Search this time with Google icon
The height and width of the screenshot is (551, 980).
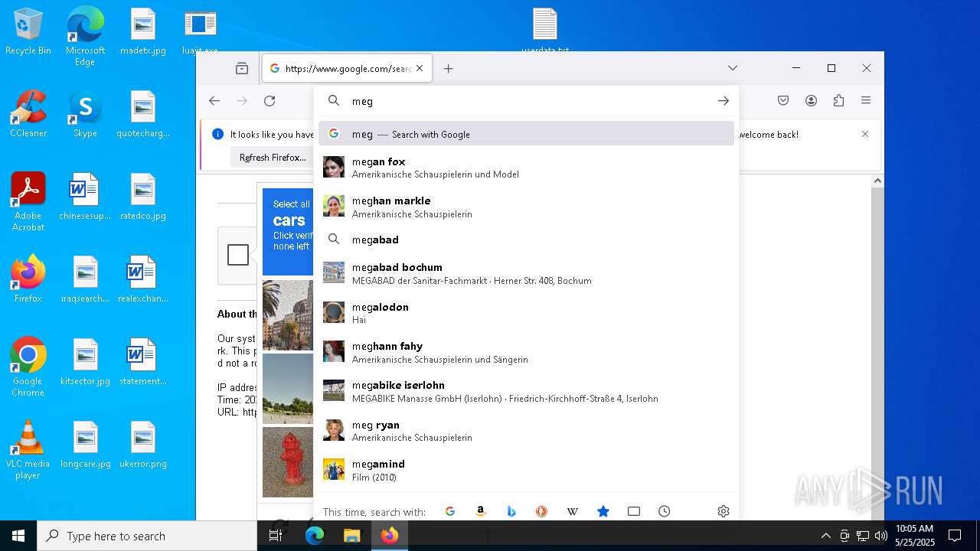(x=450, y=511)
